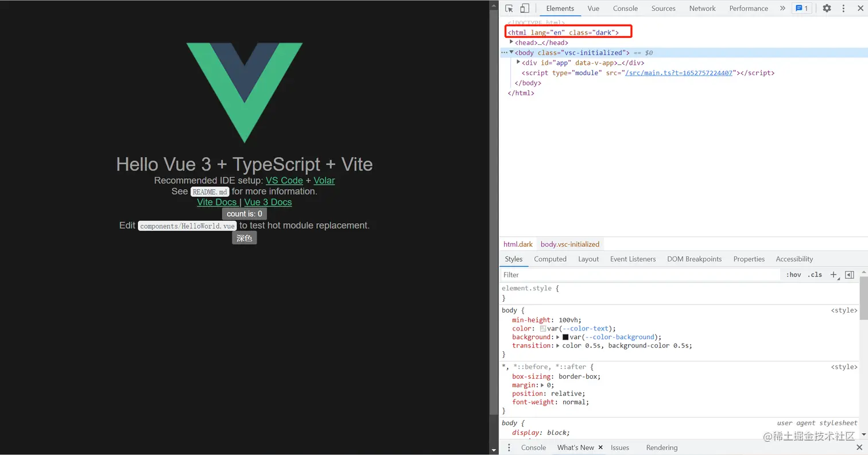Screen dimensions: 868x455
Task: Open the Computed styles tab
Action: [550, 259]
